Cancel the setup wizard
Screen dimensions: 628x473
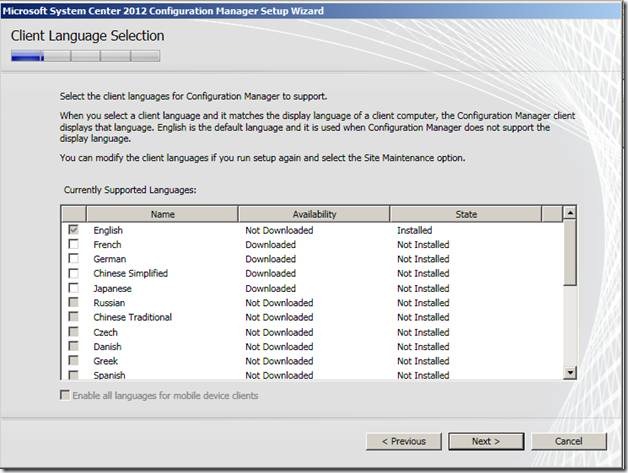point(568,441)
